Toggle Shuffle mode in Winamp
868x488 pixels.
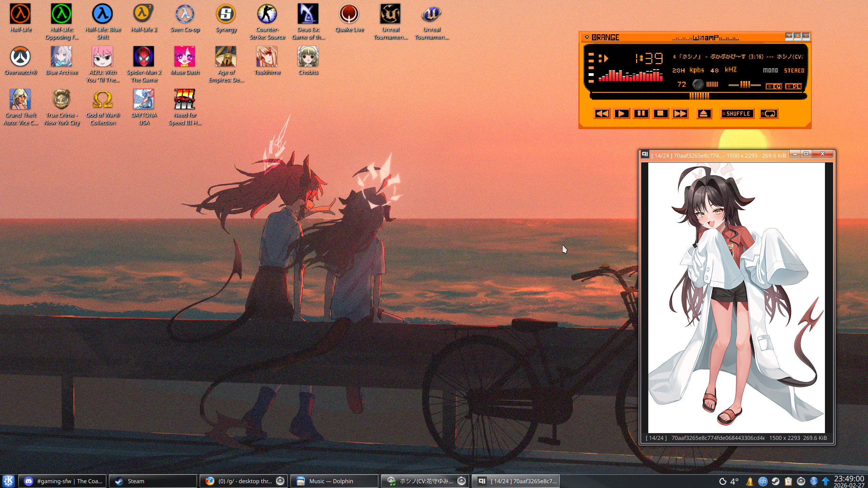[737, 114]
